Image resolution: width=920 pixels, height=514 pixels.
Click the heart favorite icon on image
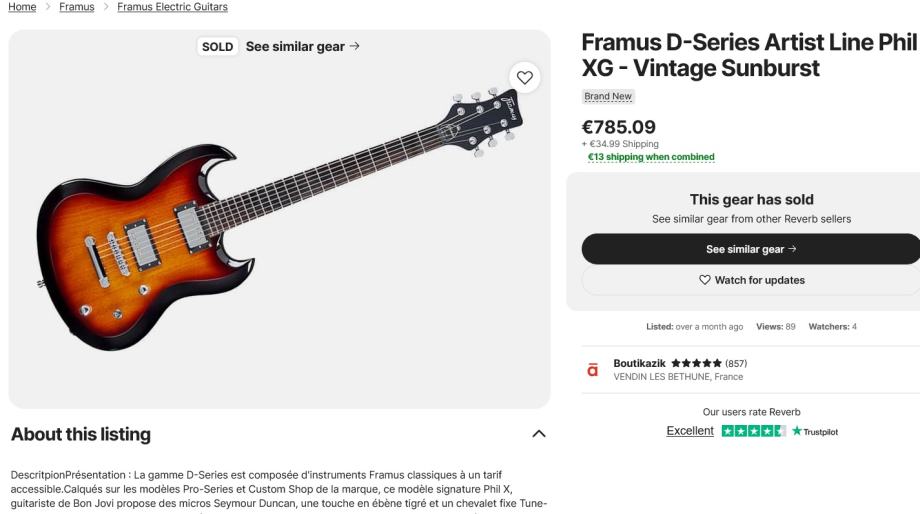[524, 77]
